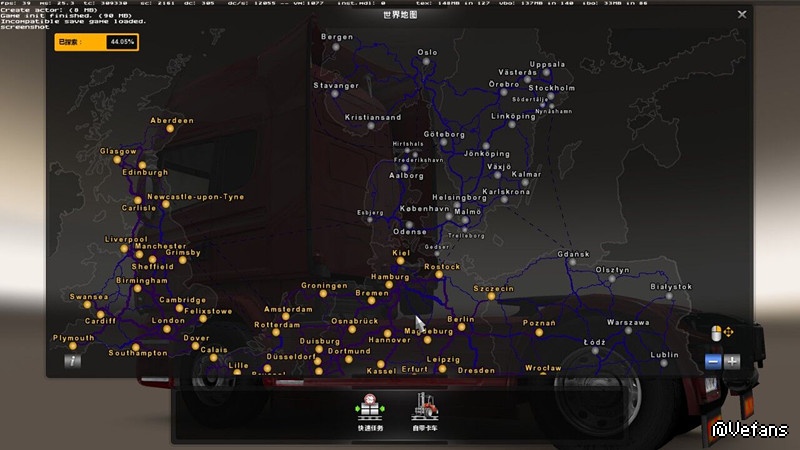
Task: Click the Hannover label
Action: click(x=389, y=340)
